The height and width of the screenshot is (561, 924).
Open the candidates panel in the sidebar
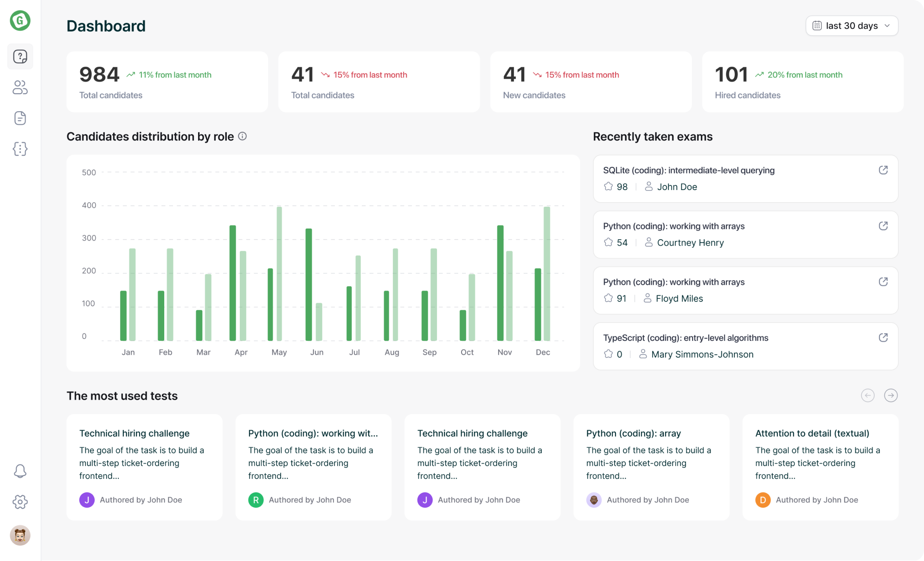click(x=20, y=88)
